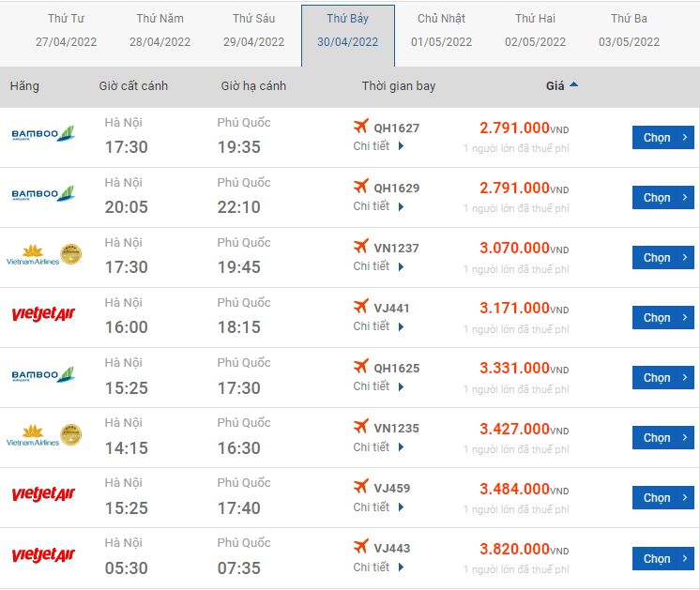
Task: Click the Vietjet Air logo for flight VJ443
Action: pyautogui.click(x=43, y=554)
